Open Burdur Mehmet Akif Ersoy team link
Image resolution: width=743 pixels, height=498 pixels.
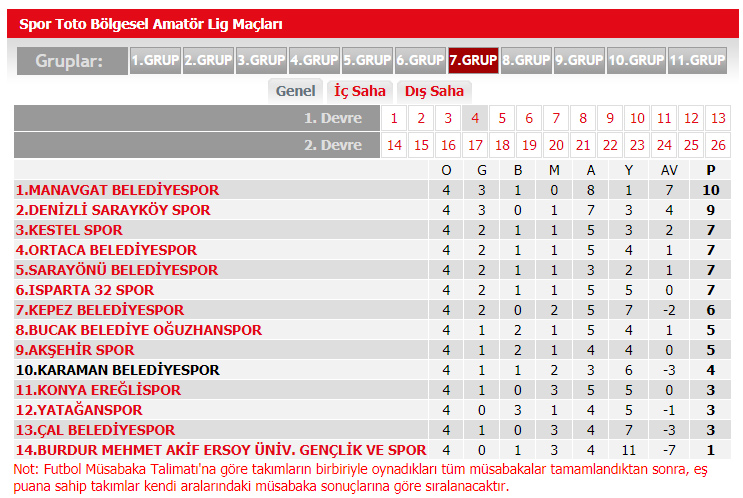coord(220,450)
